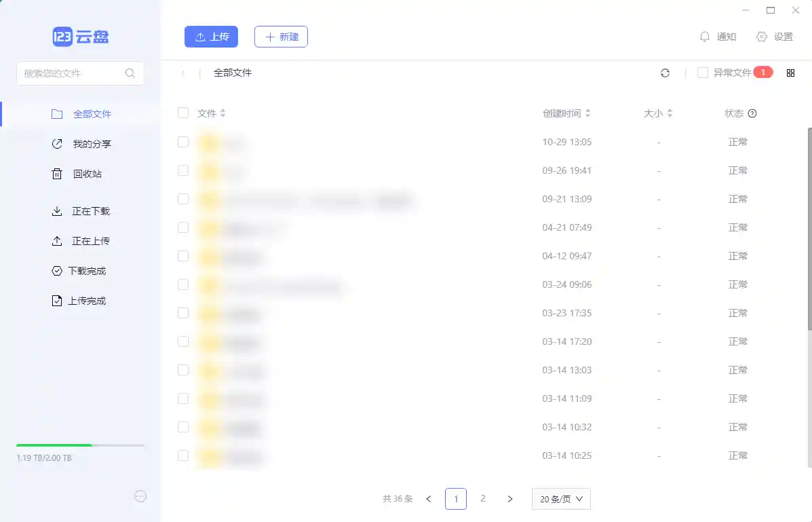Click the 正常 status in 10-29 13:05 row
The image size is (812, 522).
(x=738, y=142)
